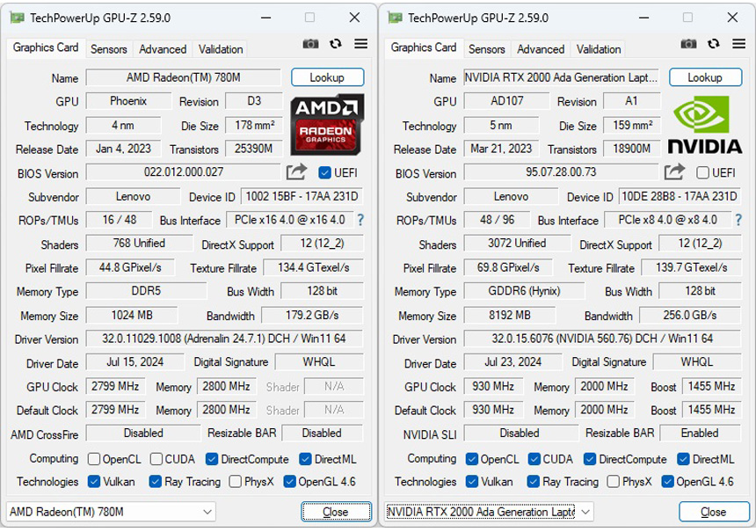Click the 32.0.11029.1008 driver version field

click(224, 339)
